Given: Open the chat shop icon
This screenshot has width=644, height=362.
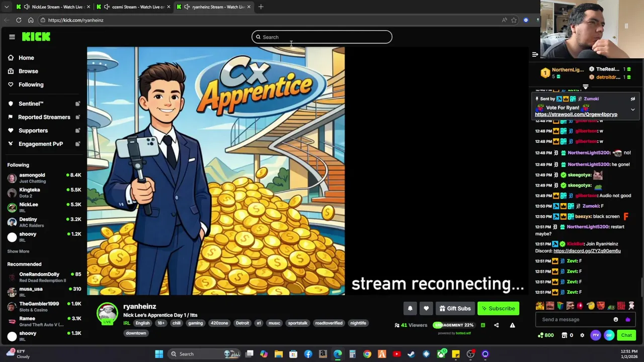Looking at the screenshot, I should click(x=565, y=335).
